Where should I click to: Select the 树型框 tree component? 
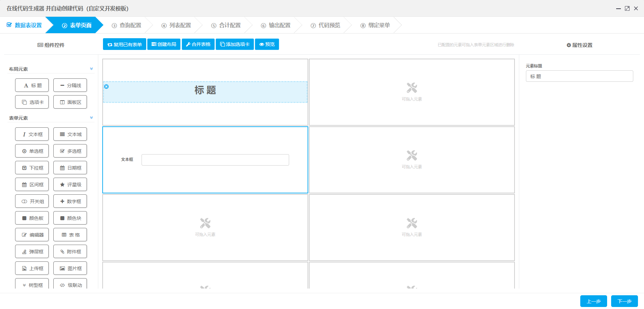(32, 285)
